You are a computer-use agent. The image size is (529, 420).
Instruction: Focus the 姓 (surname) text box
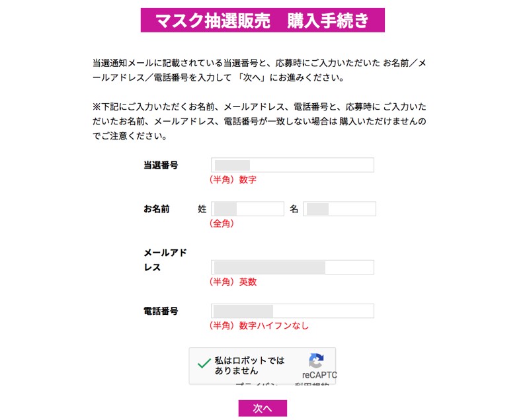[247, 209]
